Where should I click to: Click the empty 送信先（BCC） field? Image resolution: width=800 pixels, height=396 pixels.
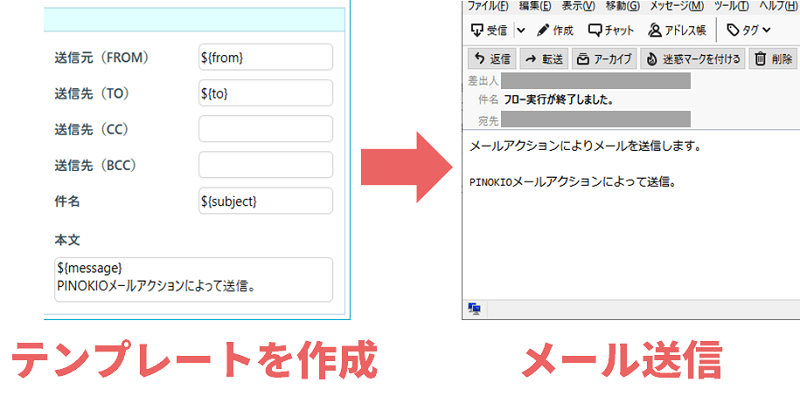[x=265, y=165]
